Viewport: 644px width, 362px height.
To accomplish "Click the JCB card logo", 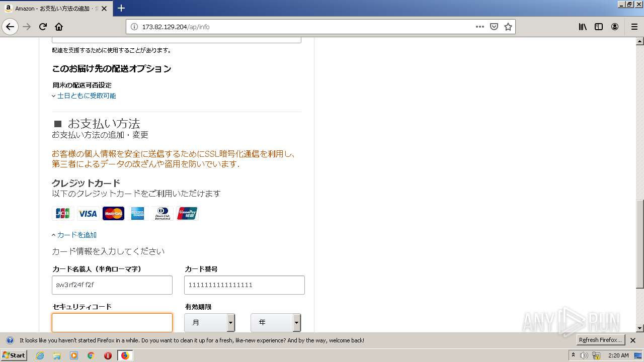I will 63,214.
